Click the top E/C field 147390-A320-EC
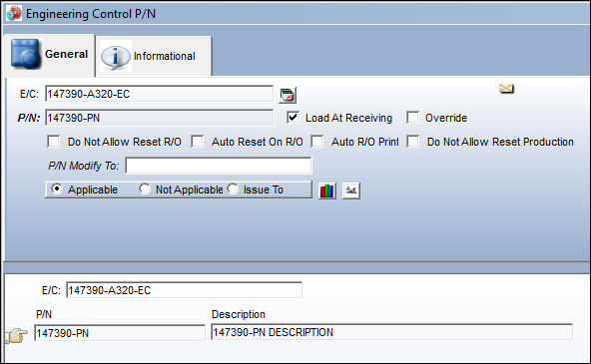 159,94
